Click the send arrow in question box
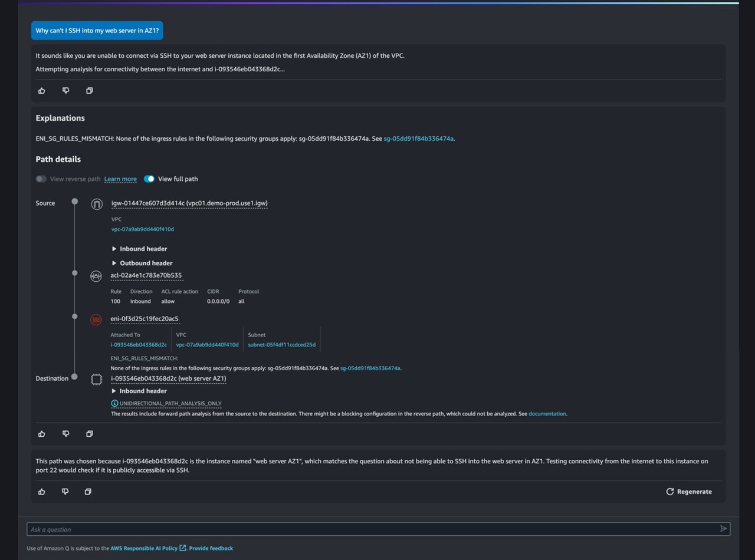 (x=723, y=529)
